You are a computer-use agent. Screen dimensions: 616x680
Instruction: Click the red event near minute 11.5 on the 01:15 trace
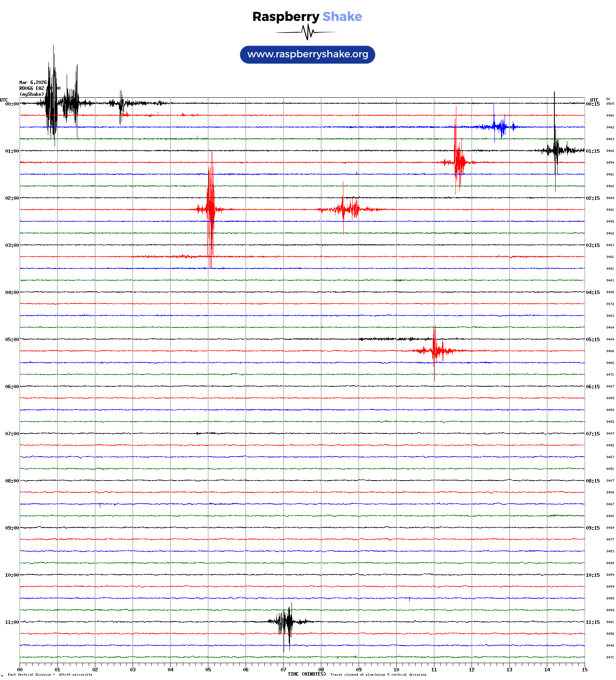457,162
